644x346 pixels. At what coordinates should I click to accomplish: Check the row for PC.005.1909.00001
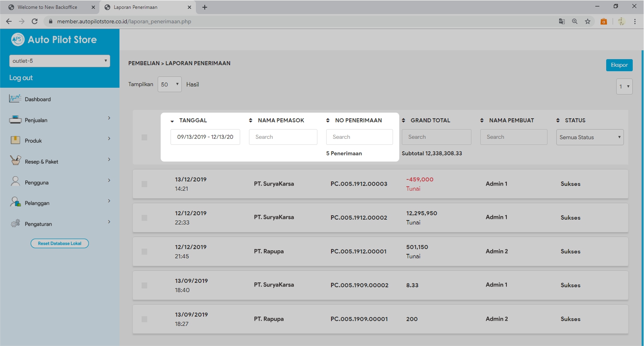(144, 319)
